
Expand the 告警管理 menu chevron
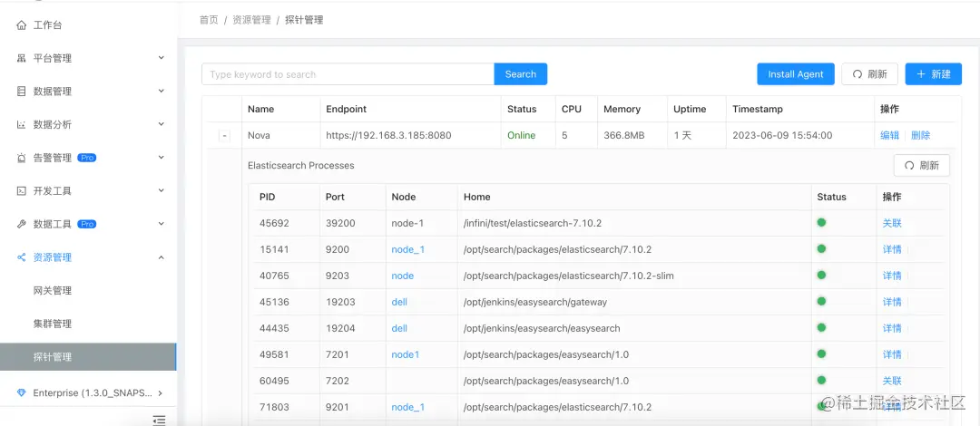tap(161, 157)
